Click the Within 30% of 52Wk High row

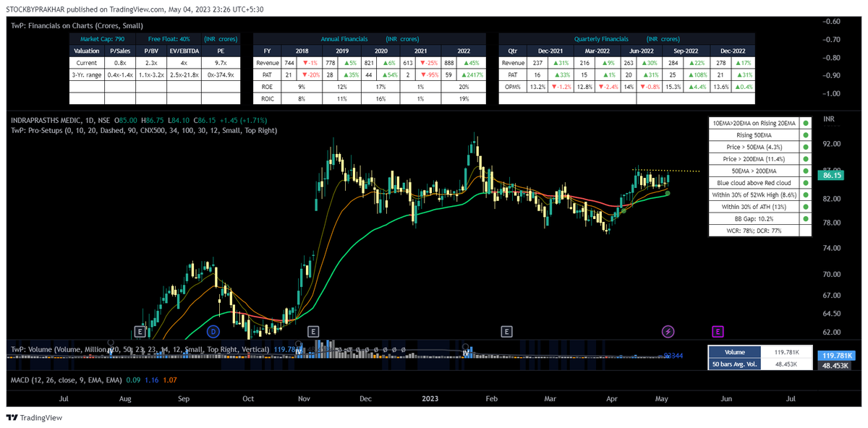754,194
